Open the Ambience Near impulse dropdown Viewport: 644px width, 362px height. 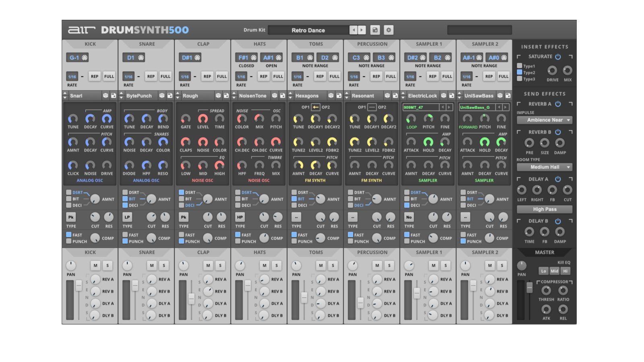pyautogui.click(x=544, y=120)
